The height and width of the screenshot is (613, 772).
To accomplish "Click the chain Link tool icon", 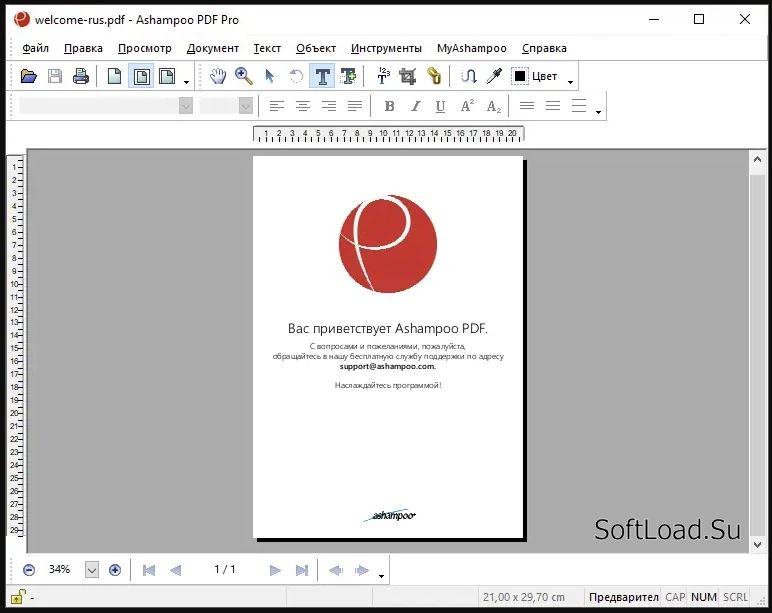I will click(434, 76).
